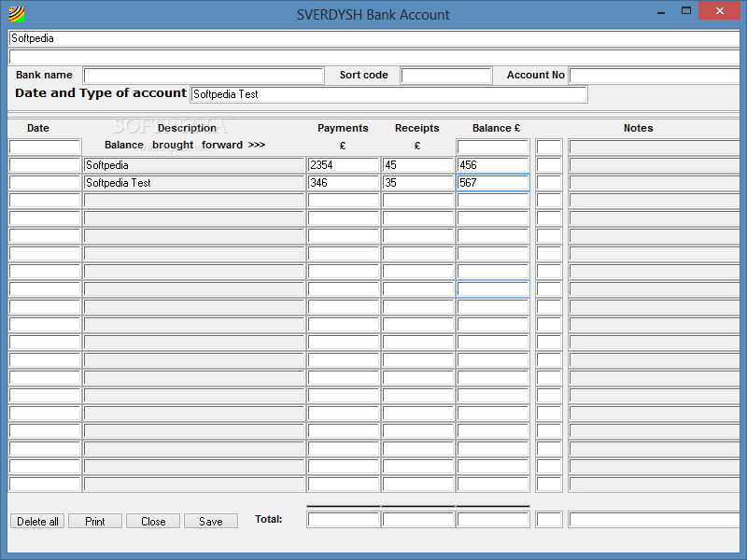Click the Total receipts field

coord(418,520)
